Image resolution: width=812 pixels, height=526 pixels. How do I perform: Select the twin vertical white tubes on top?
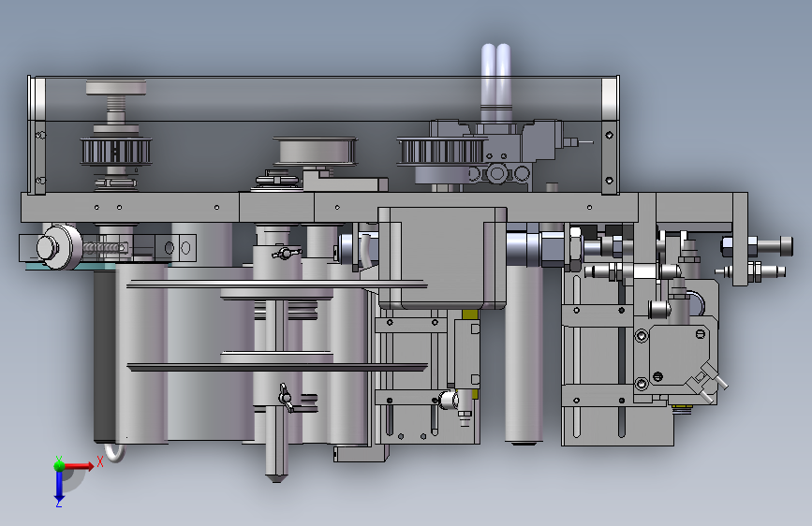coord(496,83)
